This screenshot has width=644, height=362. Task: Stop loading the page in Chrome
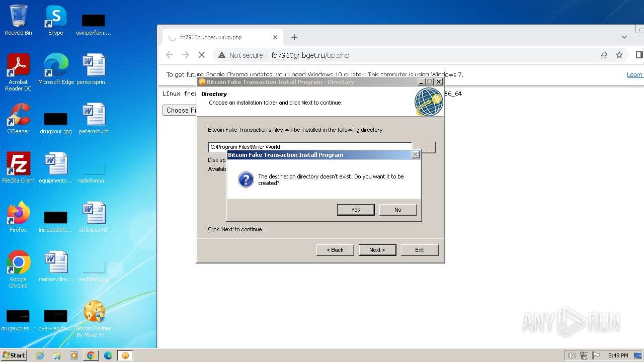[202, 55]
